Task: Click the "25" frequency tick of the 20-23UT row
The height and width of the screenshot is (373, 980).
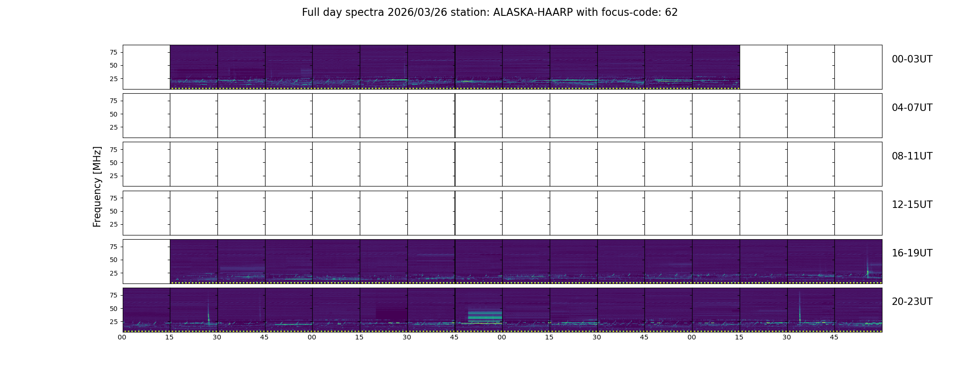Action: (113, 322)
